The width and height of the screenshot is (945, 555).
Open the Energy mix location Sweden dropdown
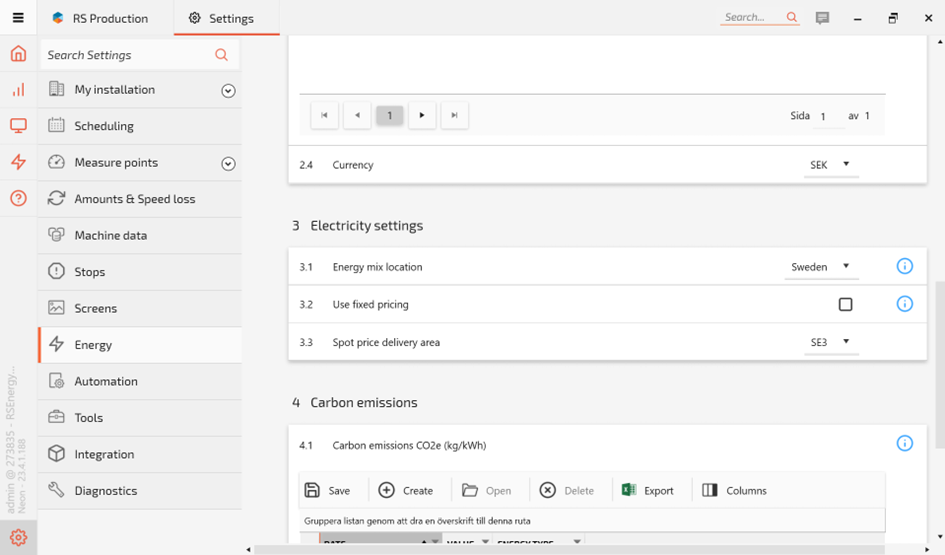[820, 267]
